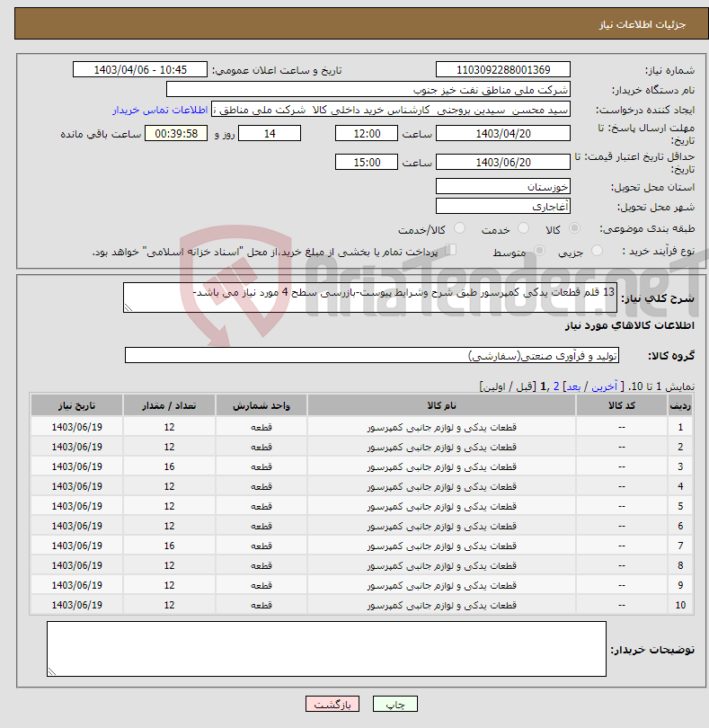The height and width of the screenshot is (728, 709).
Task: Click quantity 16 in row 7
Action: click(169, 546)
